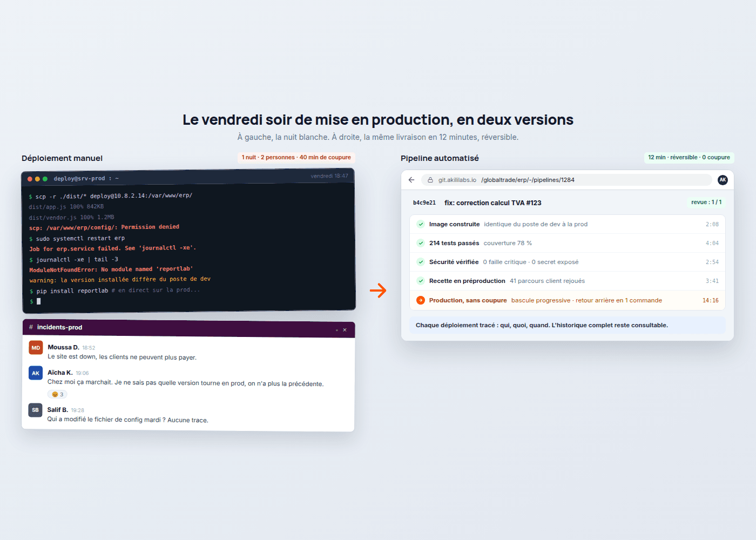Click the 'couverture 78 %' detail

click(508, 243)
